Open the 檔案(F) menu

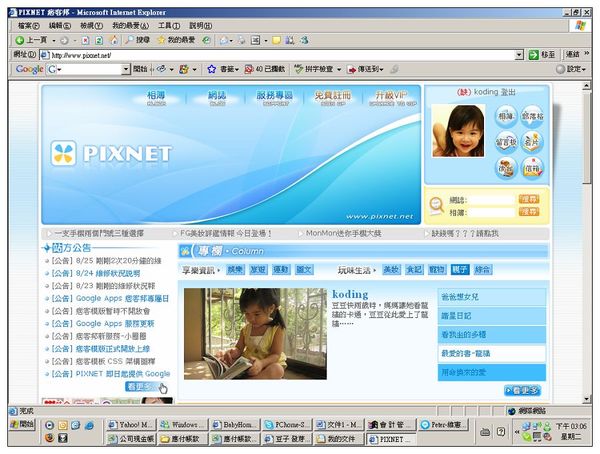28,26
